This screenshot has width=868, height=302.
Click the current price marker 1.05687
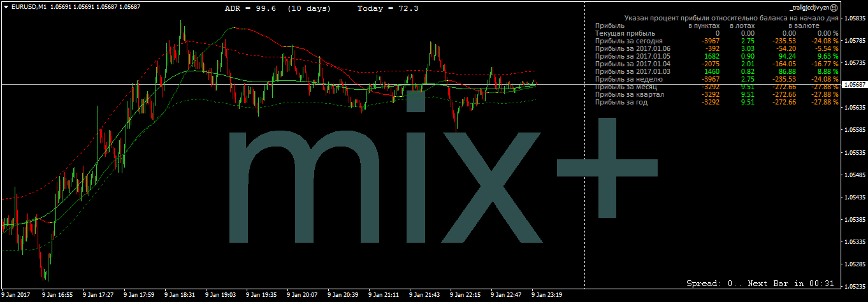tap(854, 84)
